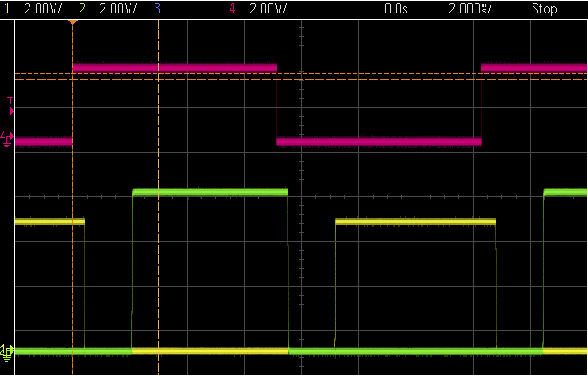The width and height of the screenshot is (588, 376).
Task: Enable the blue channel 3 indicator
Action: point(157,9)
